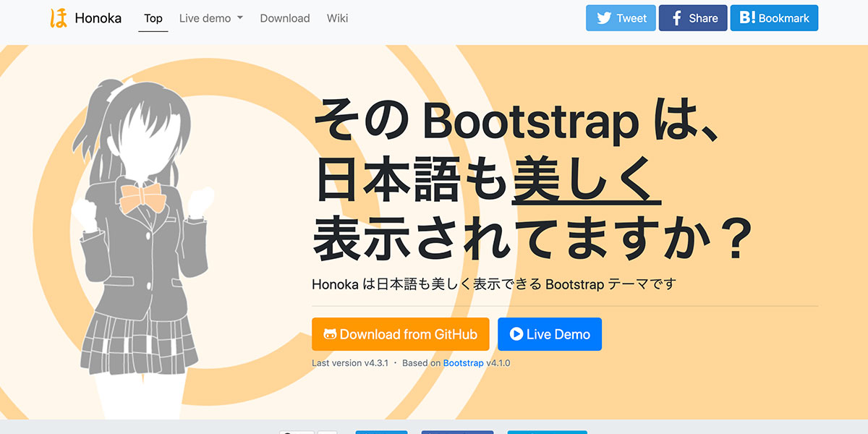This screenshot has width=868, height=434.
Task: Click the Honoka subtitle under the headline
Action: [x=493, y=284]
